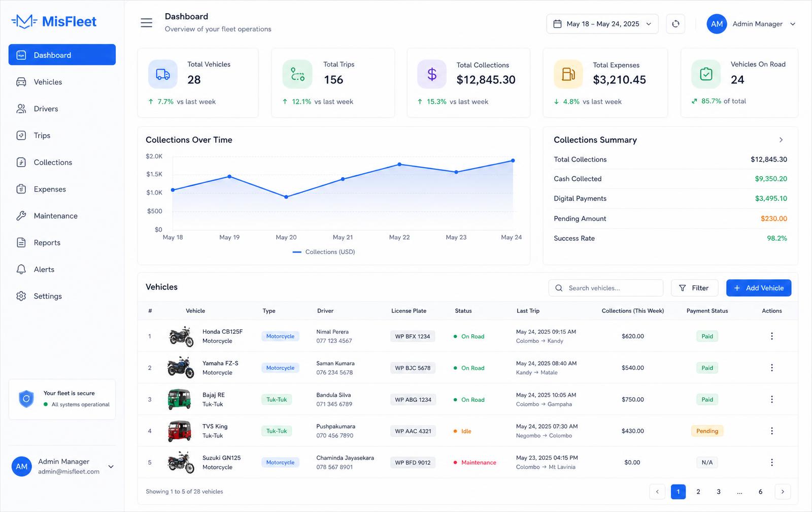The height and width of the screenshot is (512, 812).
Task: Go to the previous page arrow
Action: tap(657, 491)
